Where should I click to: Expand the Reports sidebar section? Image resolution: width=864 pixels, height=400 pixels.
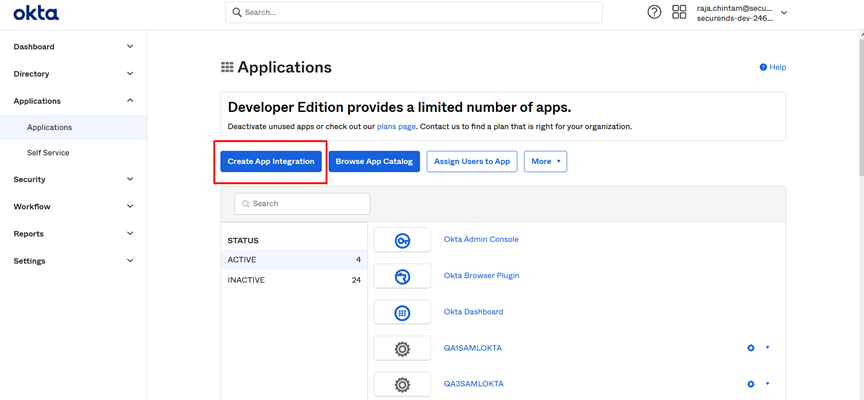pos(130,233)
